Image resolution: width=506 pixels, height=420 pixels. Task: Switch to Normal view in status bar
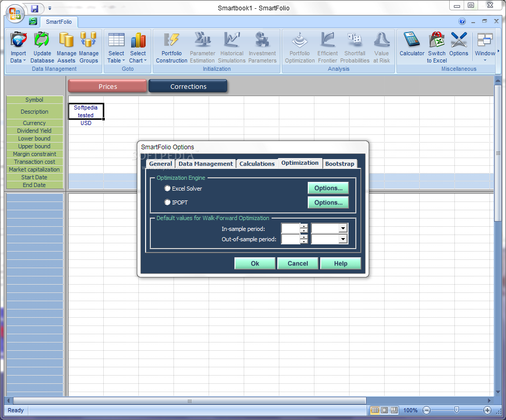point(375,410)
